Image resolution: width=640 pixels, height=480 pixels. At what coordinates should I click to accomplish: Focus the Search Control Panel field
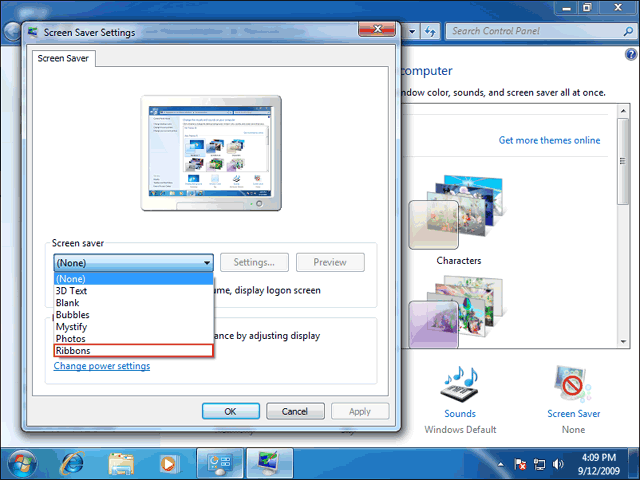pyautogui.click(x=535, y=31)
